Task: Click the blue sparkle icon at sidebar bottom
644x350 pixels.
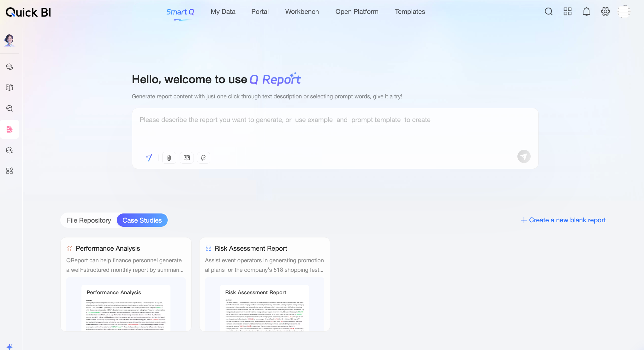Action: pyautogui.click(x=9, y=347)
